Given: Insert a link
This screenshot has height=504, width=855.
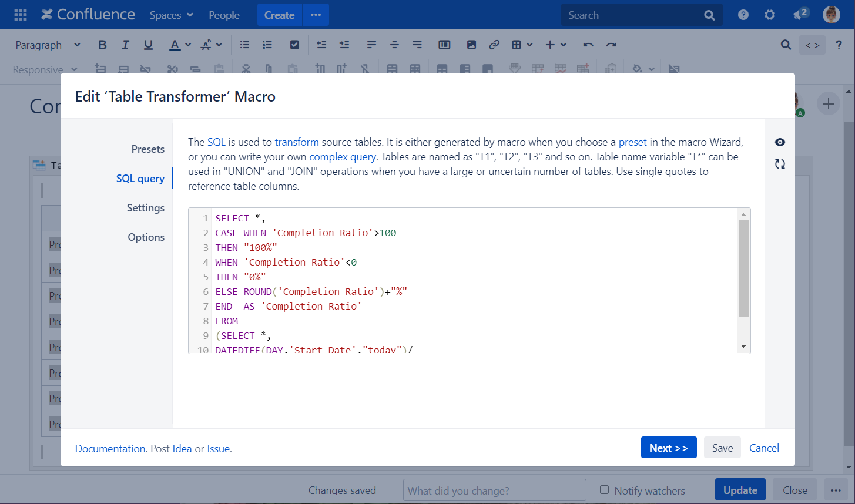Looking at the screenshot, I should coord(494,45).
